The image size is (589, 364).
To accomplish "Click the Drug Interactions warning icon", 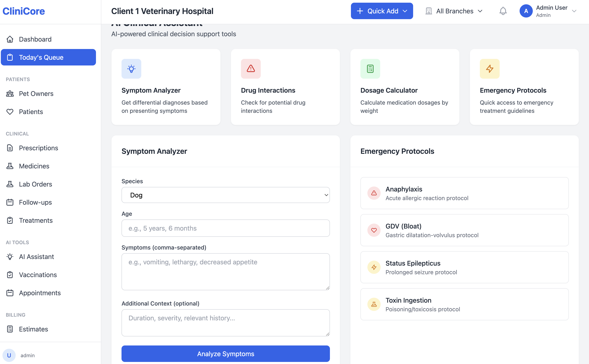I will (x=251, y=69).
